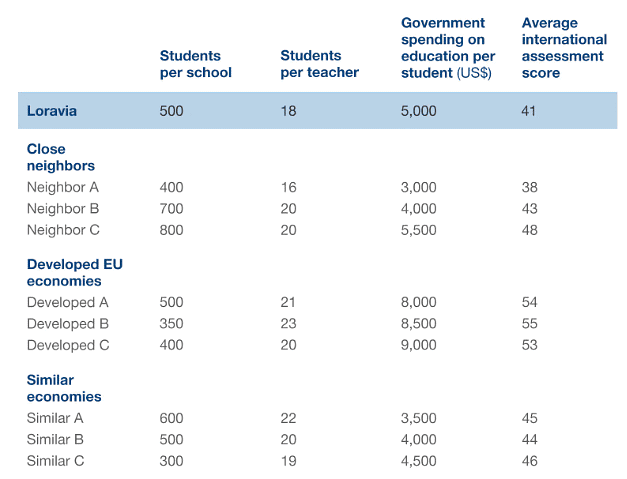Image resolution: width=627 pixels, height=479 pixels.
Task: Select the highlighted Loravia row label
Action: 52,111
